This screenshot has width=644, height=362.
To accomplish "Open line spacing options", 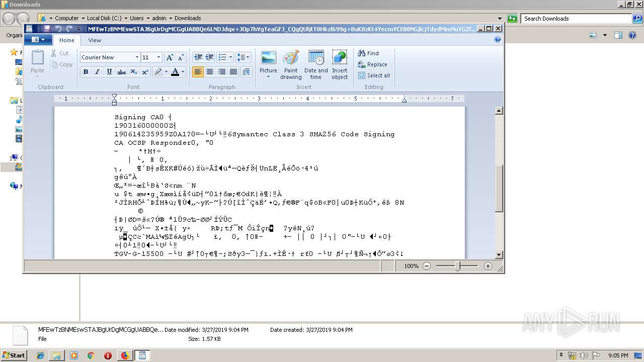I will coord(243,57).
